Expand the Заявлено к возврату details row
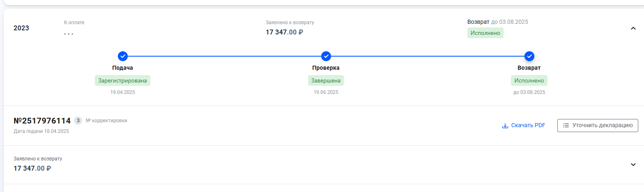The width and height of the screenshot is (644, 192). [633, 165]
